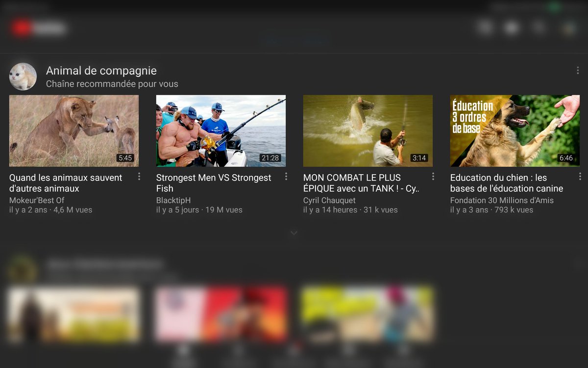The image size is (588, 368).
Task: Click the 21:28 duration badge
Action: point(270,158)
